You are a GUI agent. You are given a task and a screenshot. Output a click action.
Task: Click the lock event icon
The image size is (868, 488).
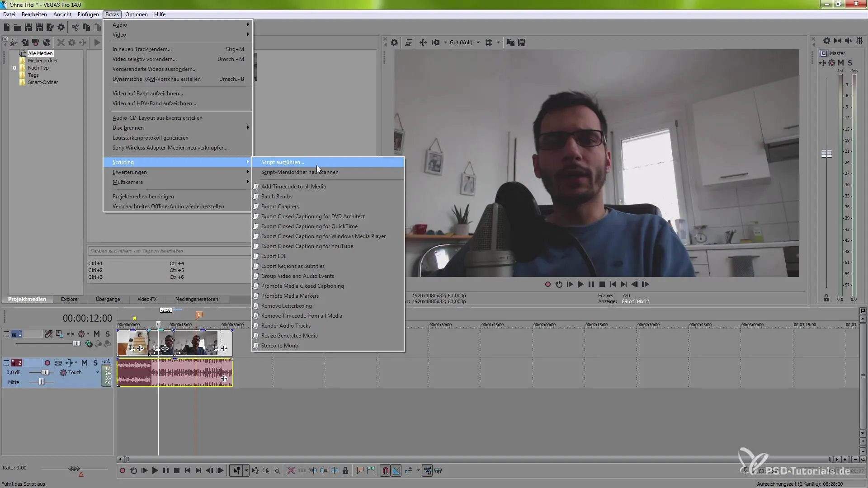click(x=345, y=471)
